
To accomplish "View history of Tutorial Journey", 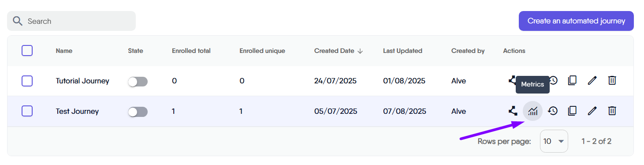I will (553, 81).
